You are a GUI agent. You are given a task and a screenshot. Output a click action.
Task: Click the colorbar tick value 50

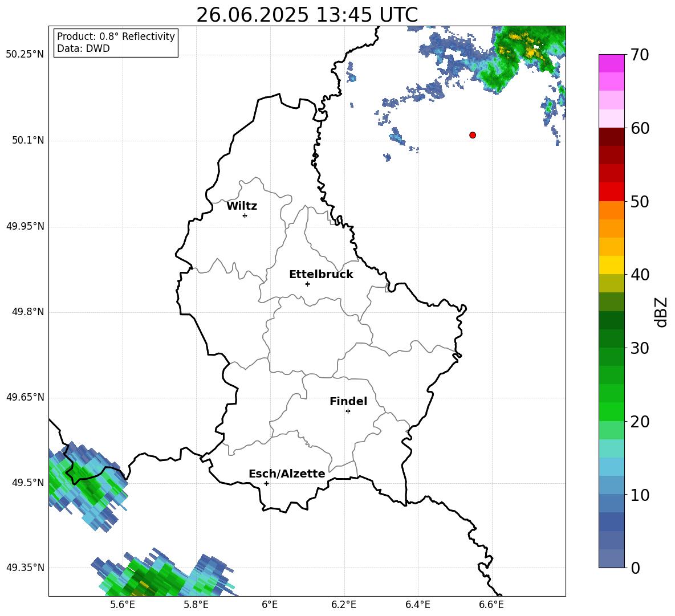[x=640, y=201]
